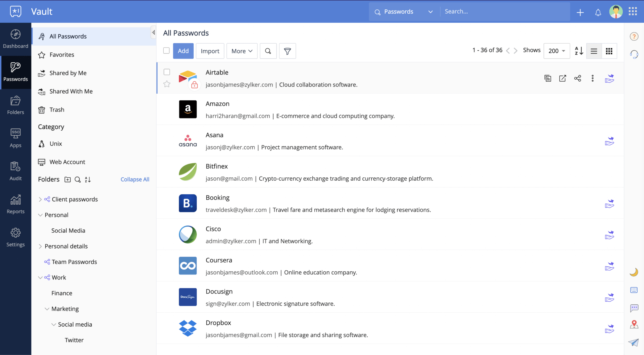Screen dimensions: 644x355
Task: Click Collapse All link
Action: [x=135, y=179]
